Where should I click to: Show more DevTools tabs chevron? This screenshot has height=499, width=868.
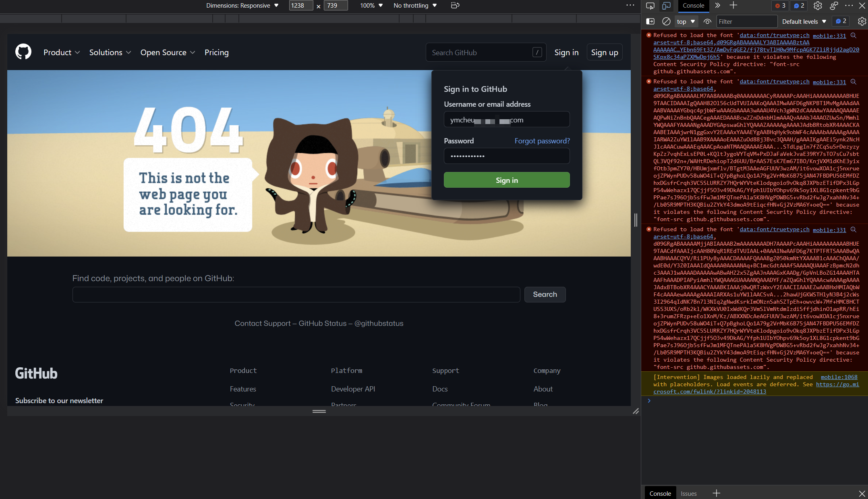coord(717,5)
